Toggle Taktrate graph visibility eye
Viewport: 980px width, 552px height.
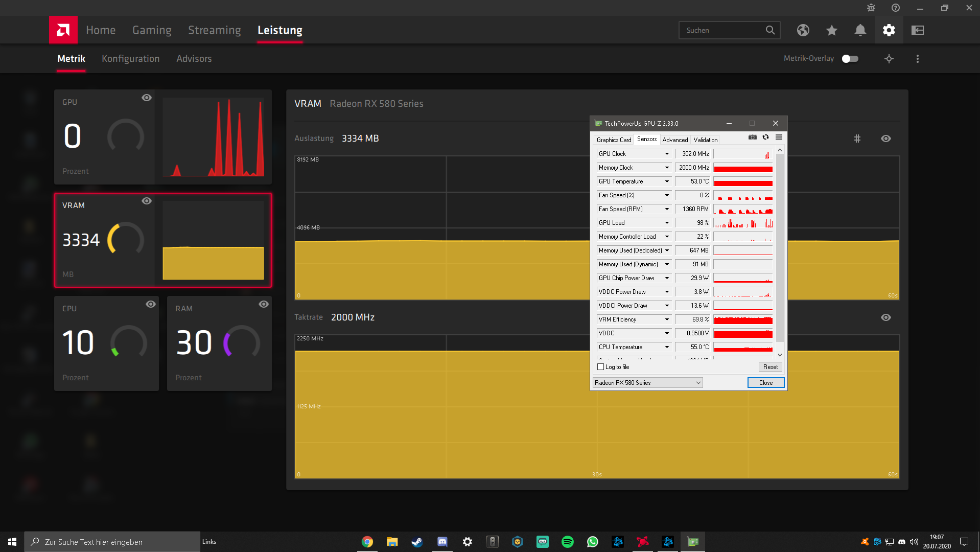click(x=886, y=317)
